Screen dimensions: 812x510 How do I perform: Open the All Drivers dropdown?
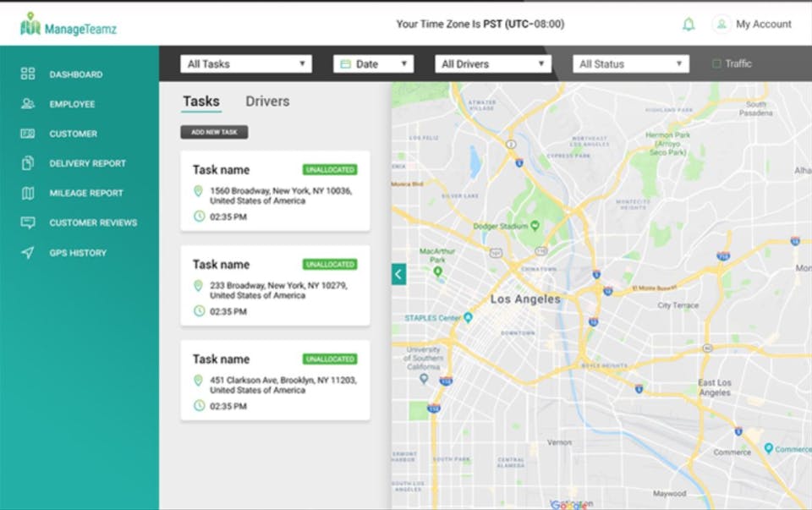point(493,64)
